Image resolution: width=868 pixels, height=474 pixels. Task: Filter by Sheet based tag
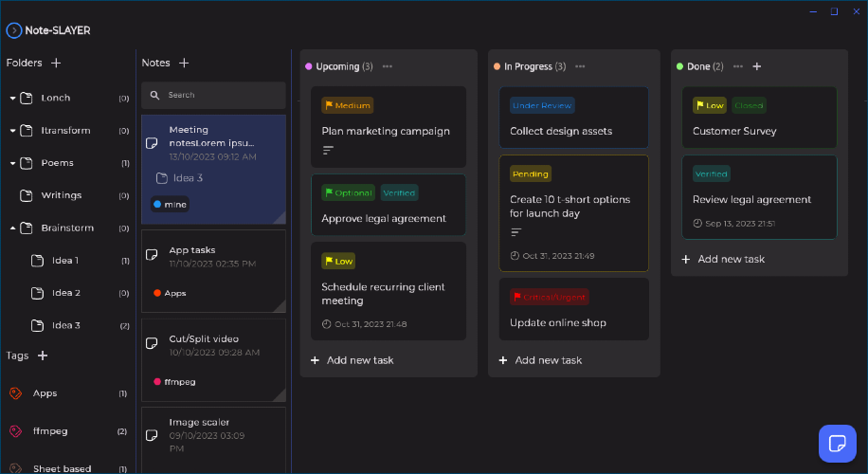point(68,468)
